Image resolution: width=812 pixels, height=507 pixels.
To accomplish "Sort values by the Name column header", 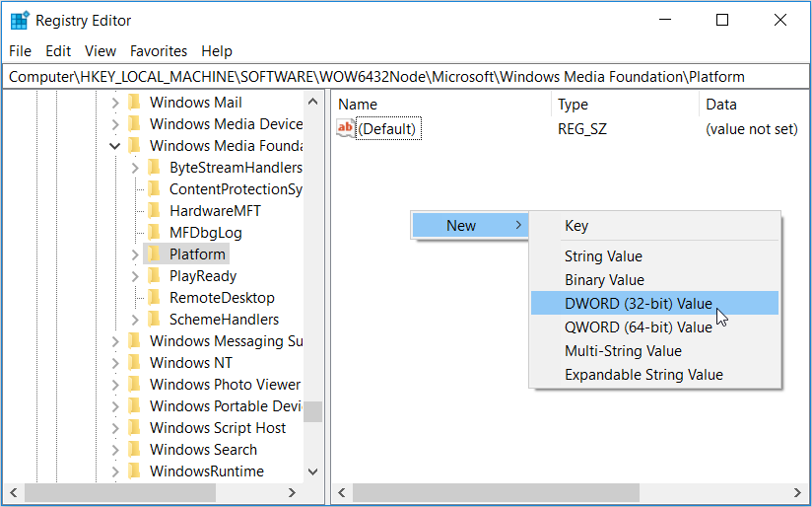I will pyautogui.click(x=441, y=105).
